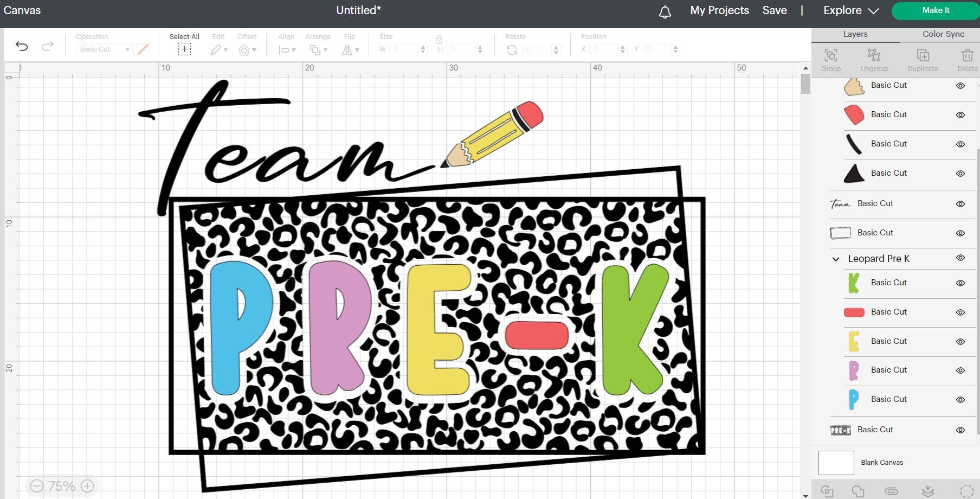Toggle the size lock between W and H
Screen dimensions: 980x499
tap(438, 39)
